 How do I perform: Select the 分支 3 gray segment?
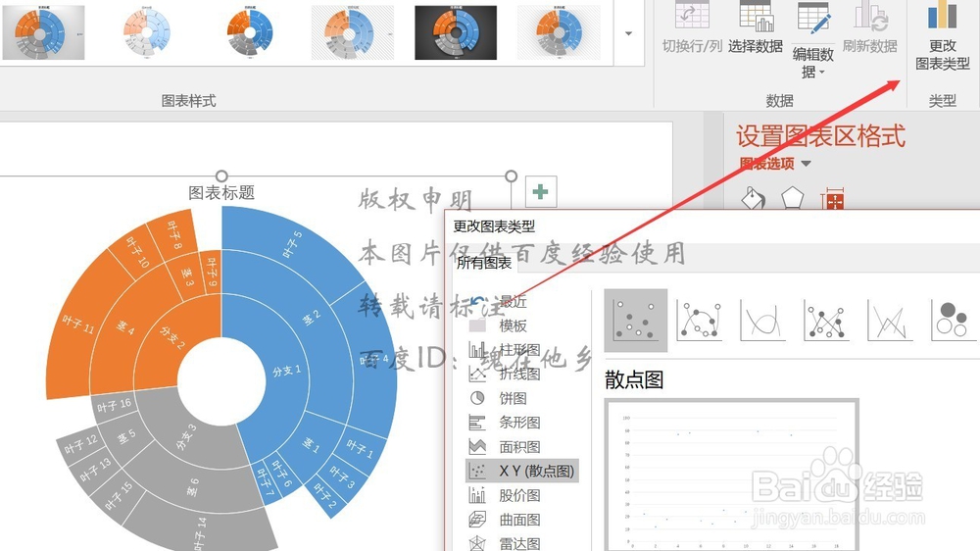pos(186,436)
